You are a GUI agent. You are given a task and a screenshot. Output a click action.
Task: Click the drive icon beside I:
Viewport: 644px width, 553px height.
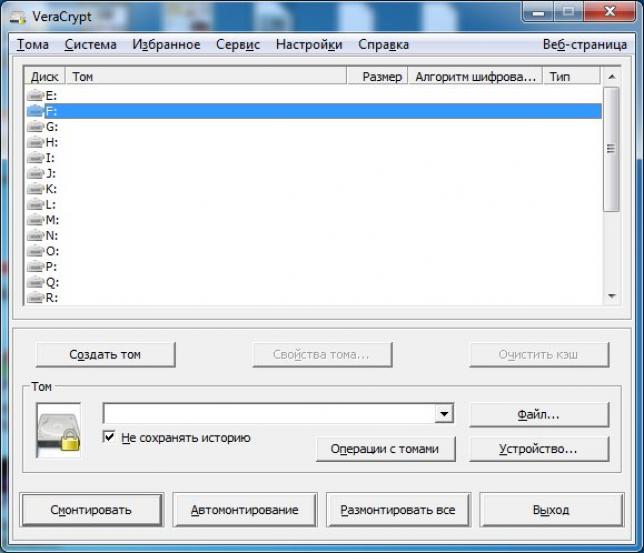(35, 158)
